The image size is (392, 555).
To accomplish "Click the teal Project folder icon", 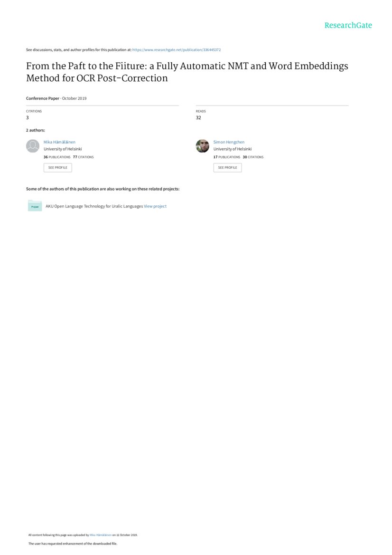I will point(35,206).
